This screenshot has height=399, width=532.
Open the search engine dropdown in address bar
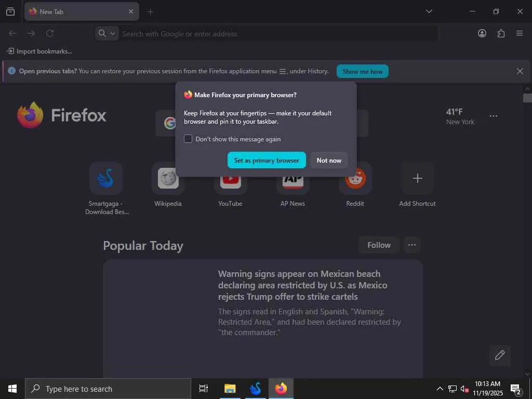tap(107, 33)
